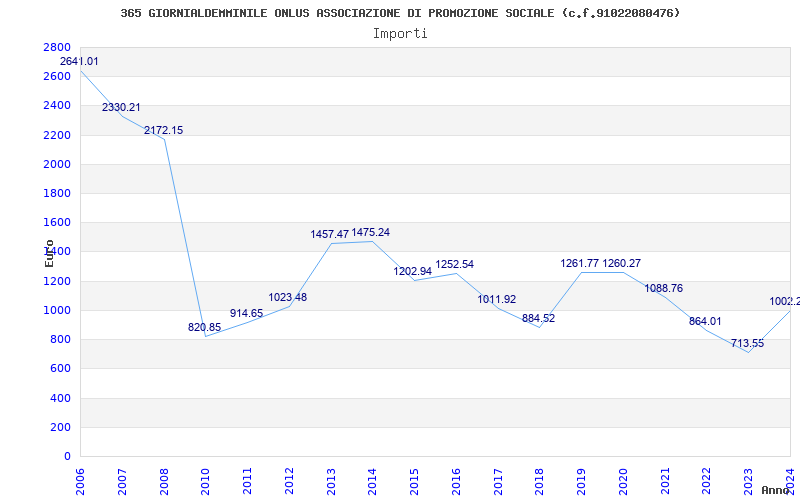
Task: Click the 2010 year on the x-axis
Action: [205, 480]
